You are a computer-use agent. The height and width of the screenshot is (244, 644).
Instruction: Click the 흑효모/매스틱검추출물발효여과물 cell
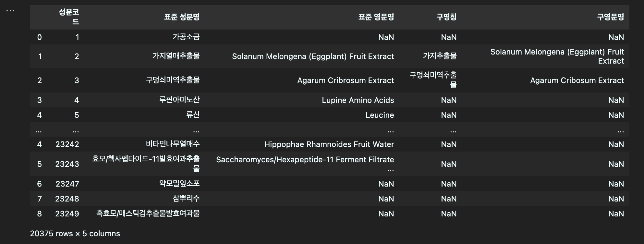148,213
